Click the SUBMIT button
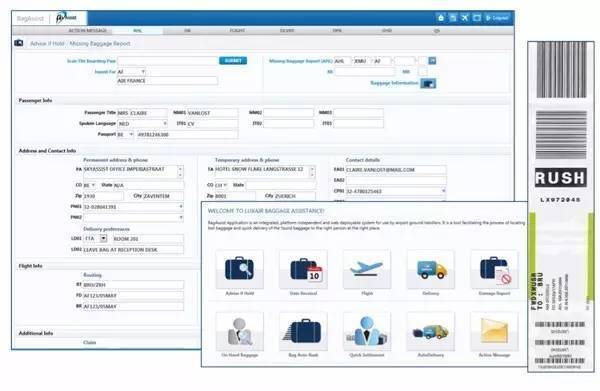This screenshot has height=391, width=600. [233, 61]
